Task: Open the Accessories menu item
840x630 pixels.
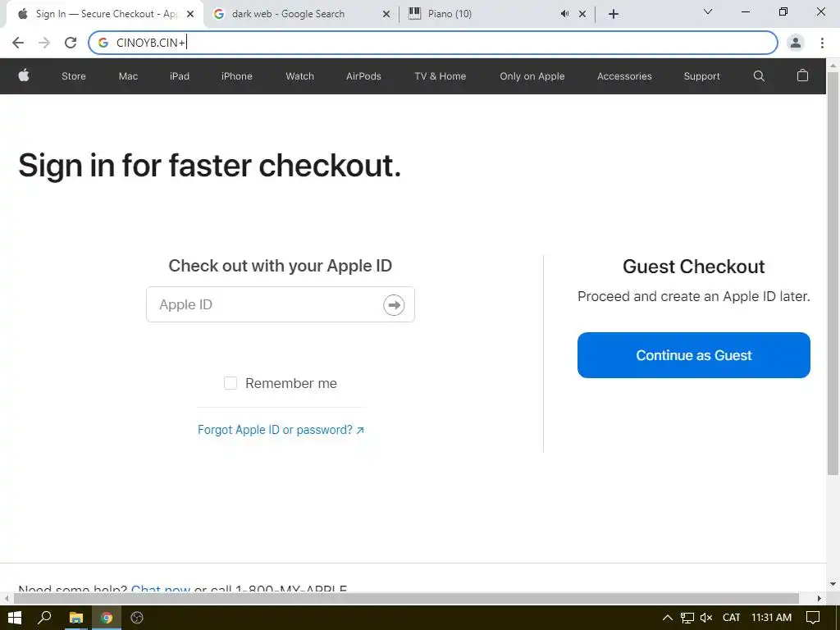Action: (x=624, y=76)
